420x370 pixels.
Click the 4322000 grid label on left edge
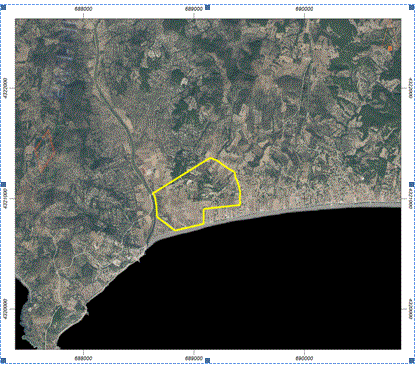[6, 88]
